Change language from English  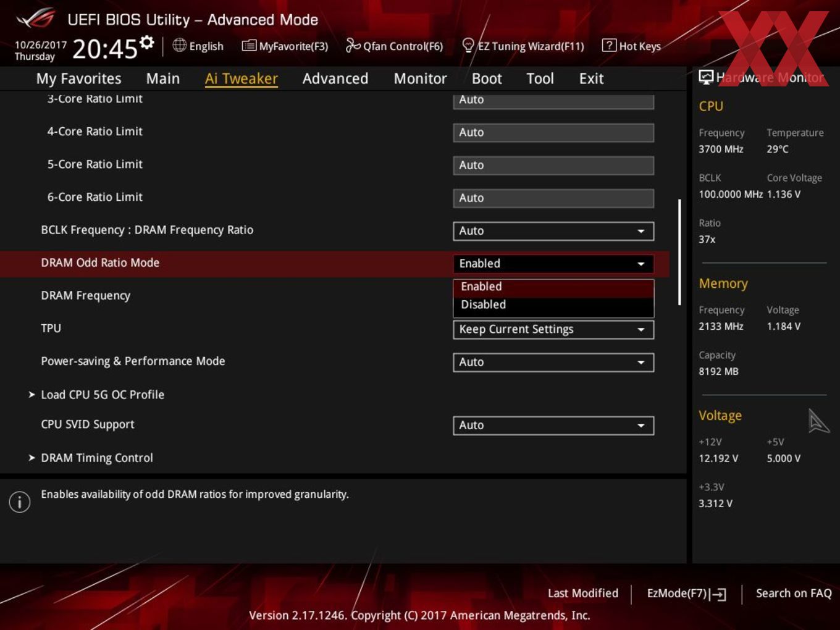pos(206,46)
